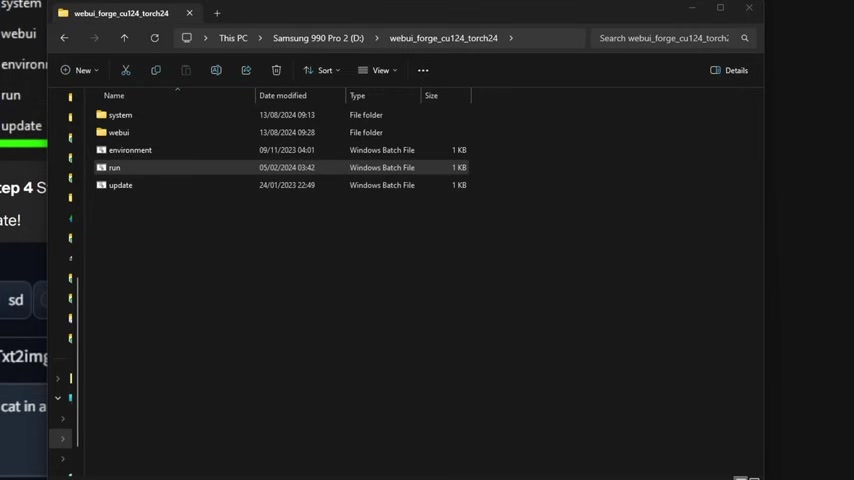This screenshot has width=854, height=480.
Task: Open the New item dropdown
Action: (80, 70)
